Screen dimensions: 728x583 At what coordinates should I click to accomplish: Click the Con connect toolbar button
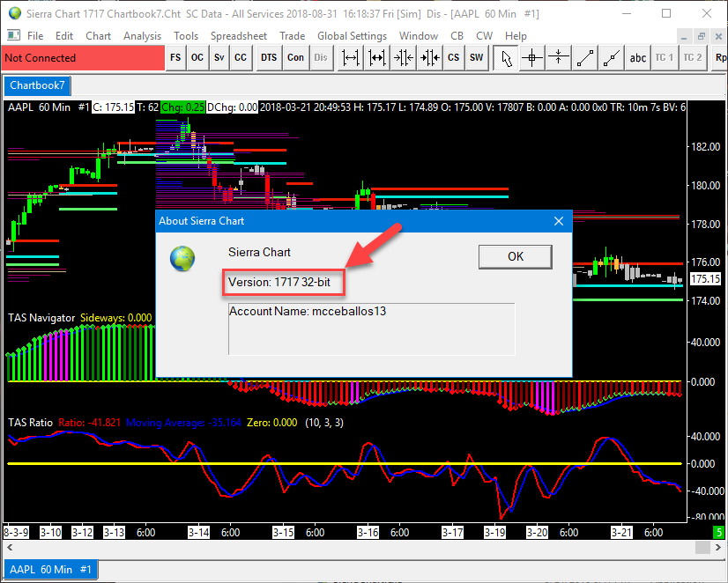tap(296, 58)
